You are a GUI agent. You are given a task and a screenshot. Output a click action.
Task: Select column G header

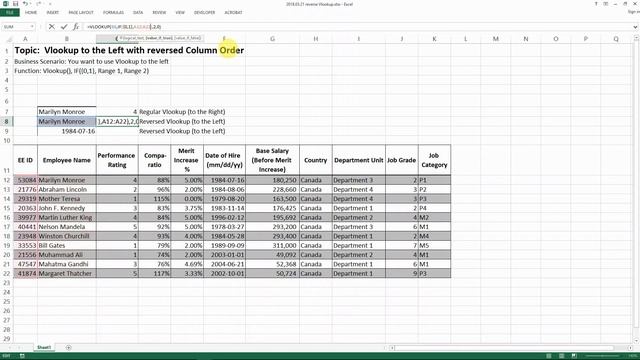(272, 39)
